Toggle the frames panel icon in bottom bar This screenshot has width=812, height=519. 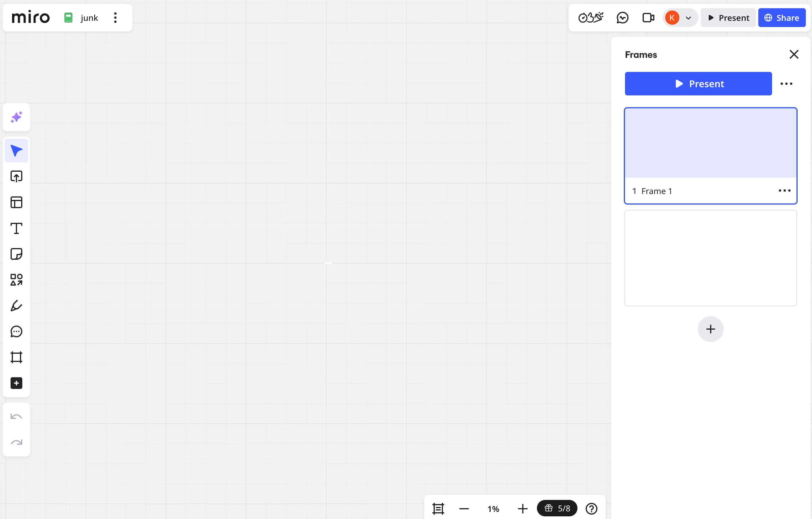tap(438, 508)
